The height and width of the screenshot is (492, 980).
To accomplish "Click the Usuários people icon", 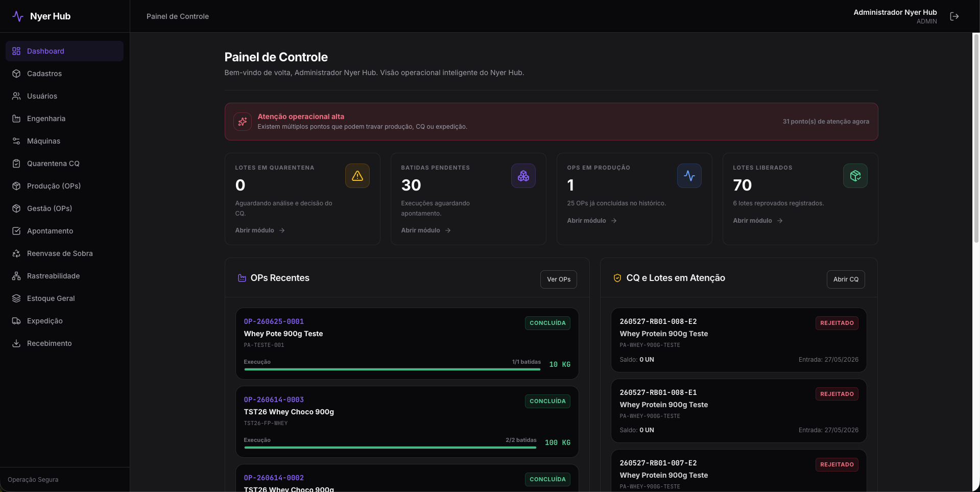I will (x=16, y=96).
